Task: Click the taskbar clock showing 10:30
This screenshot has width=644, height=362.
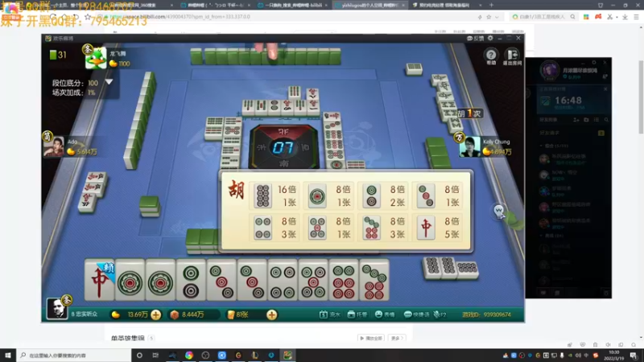Action: (614, 356)
